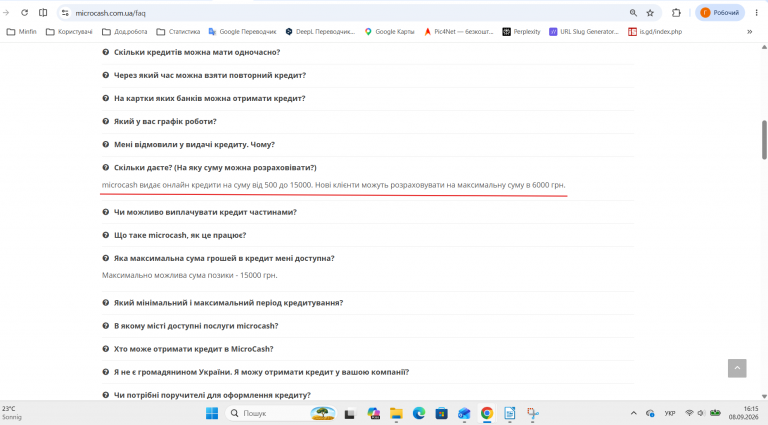Image resolution: width=768 pixels, height=425 pixels.
Task: Open Perplexity bookmark
Action: pos(521,31)
